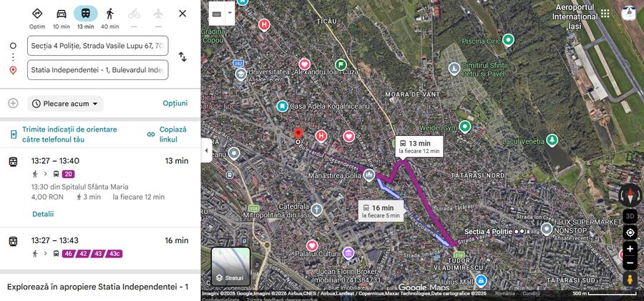Screen dimensions: 644x301
Task: Click bus line 46 badge
Action: 68,254
